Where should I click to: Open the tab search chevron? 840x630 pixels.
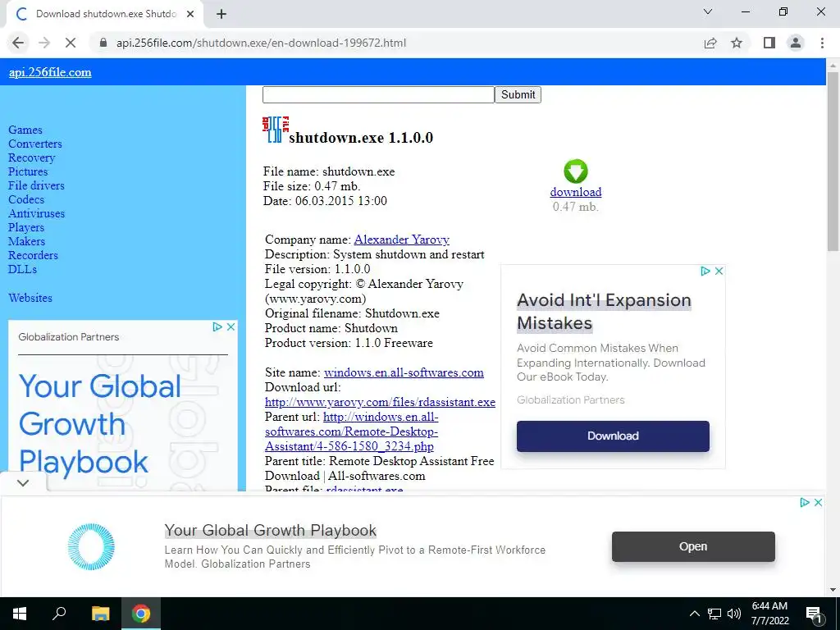click(708, 11)
